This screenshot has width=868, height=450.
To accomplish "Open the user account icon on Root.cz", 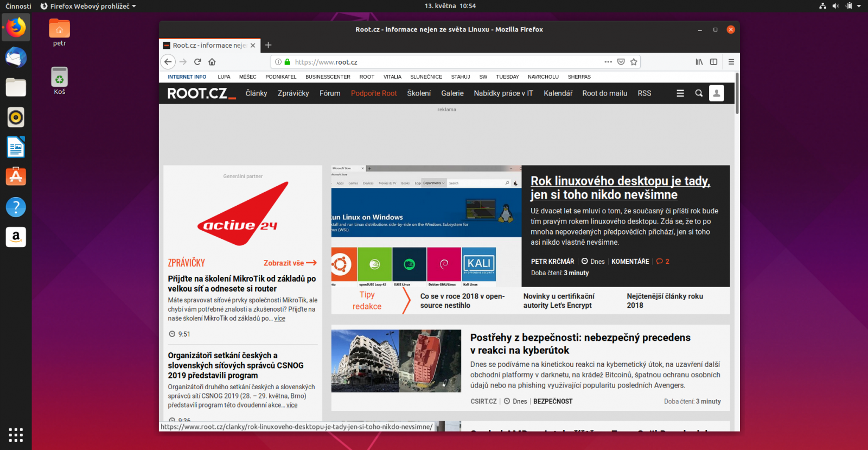I will 717,93.
